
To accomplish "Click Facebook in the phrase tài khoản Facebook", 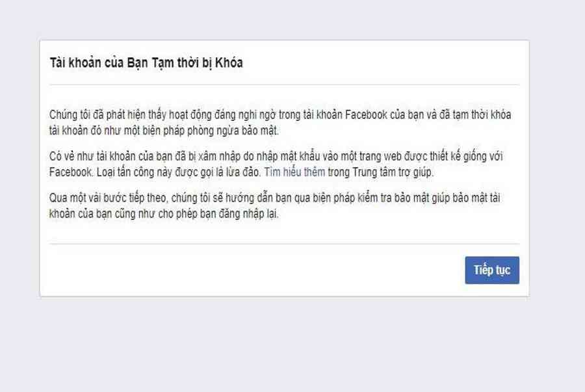I will (366, 114).
